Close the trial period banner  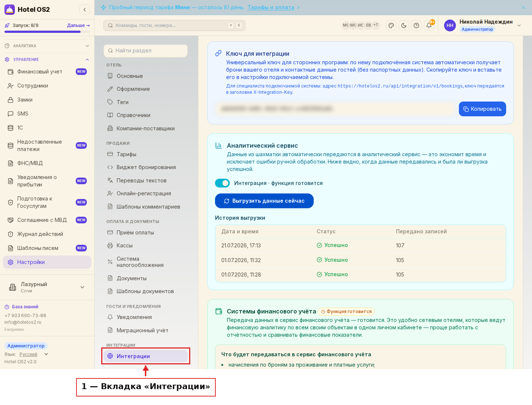524,7
